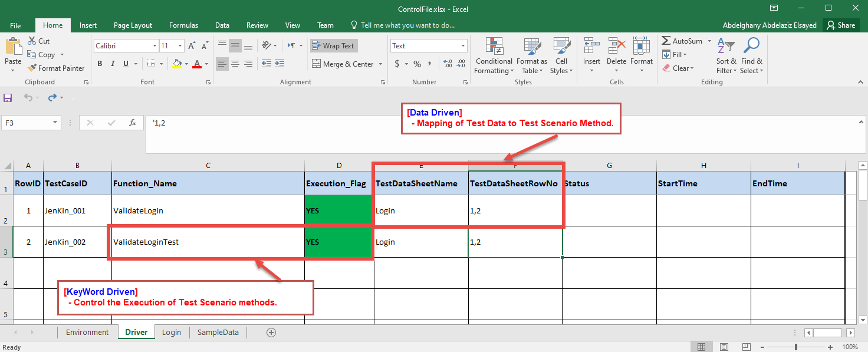Expand the formula bar
Image resolution: width=868 pixels, height=352 pixels.
pyautogui.click(x=861, y=122)
